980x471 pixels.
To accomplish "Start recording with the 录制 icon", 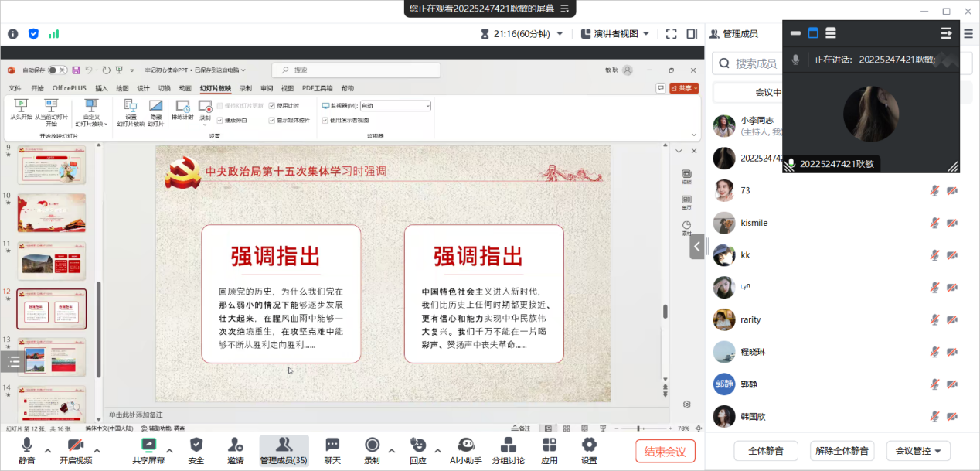I will (x=372, y=445).
